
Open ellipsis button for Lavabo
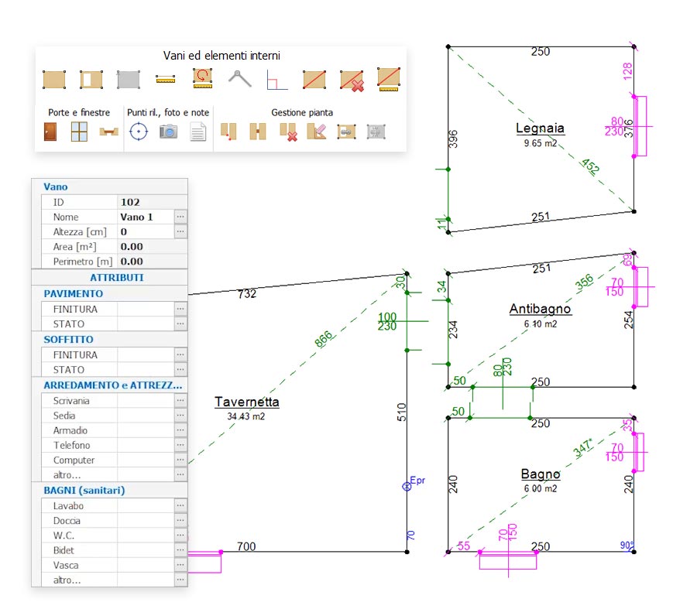pos(180,505)
